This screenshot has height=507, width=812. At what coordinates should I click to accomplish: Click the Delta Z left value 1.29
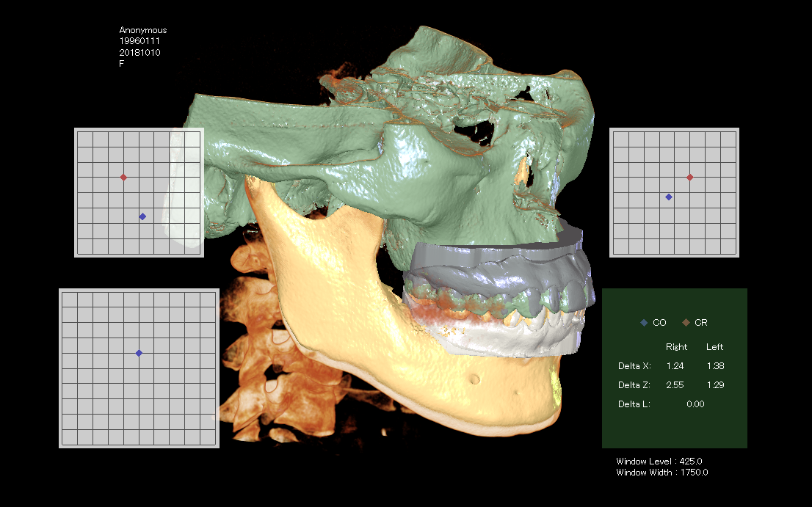715,385
